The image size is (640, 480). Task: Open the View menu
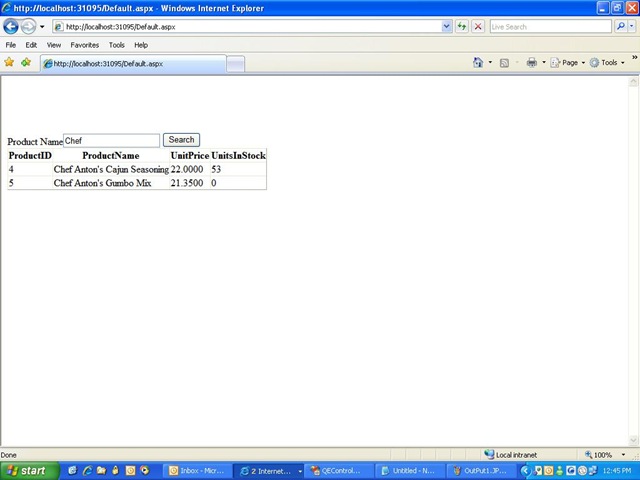click(x=53, y=45)
